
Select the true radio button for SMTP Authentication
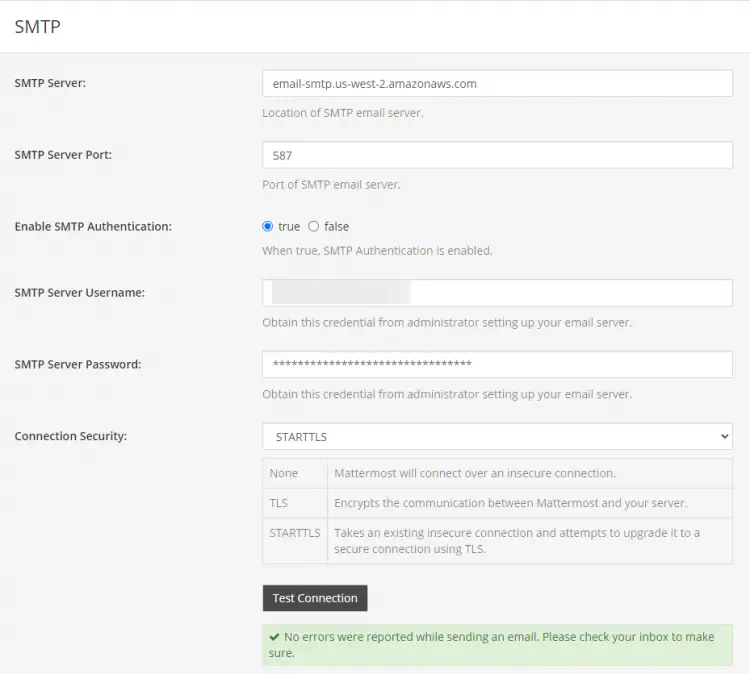point(268,227)
